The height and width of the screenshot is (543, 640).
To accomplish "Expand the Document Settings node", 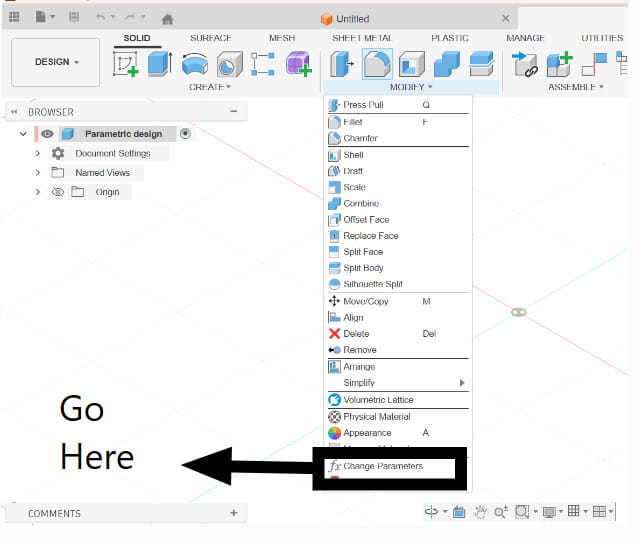I will coord(38,154).
